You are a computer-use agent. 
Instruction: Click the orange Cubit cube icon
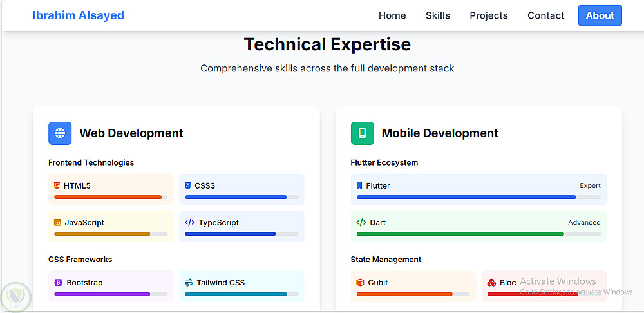360,283
